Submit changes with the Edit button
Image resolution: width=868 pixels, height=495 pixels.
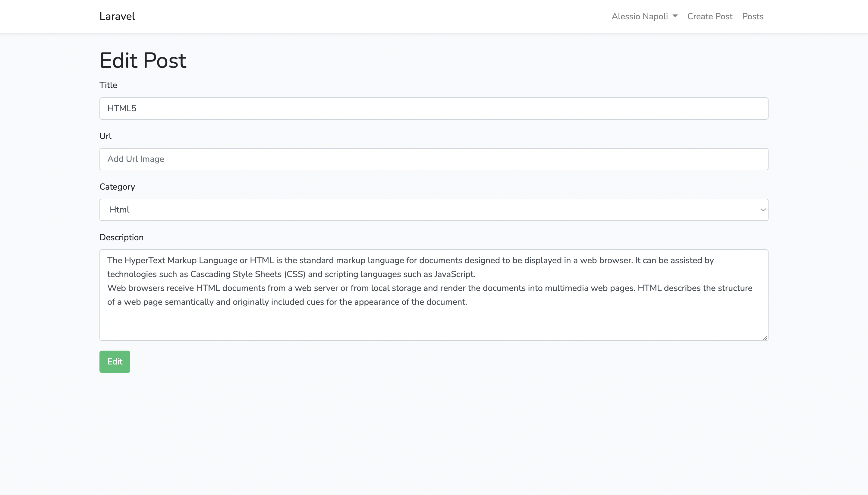(x=115, y=361)
